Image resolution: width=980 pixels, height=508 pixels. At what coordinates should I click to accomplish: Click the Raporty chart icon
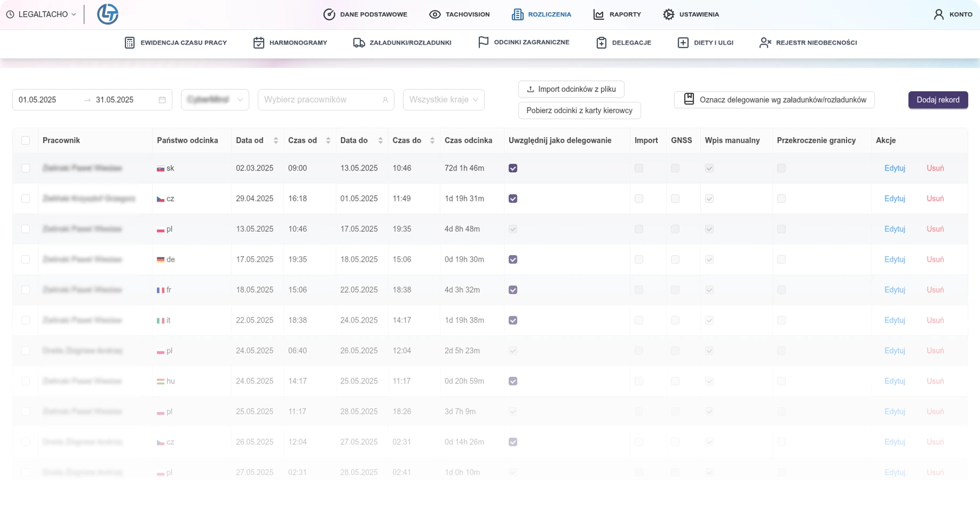(598, 14)
